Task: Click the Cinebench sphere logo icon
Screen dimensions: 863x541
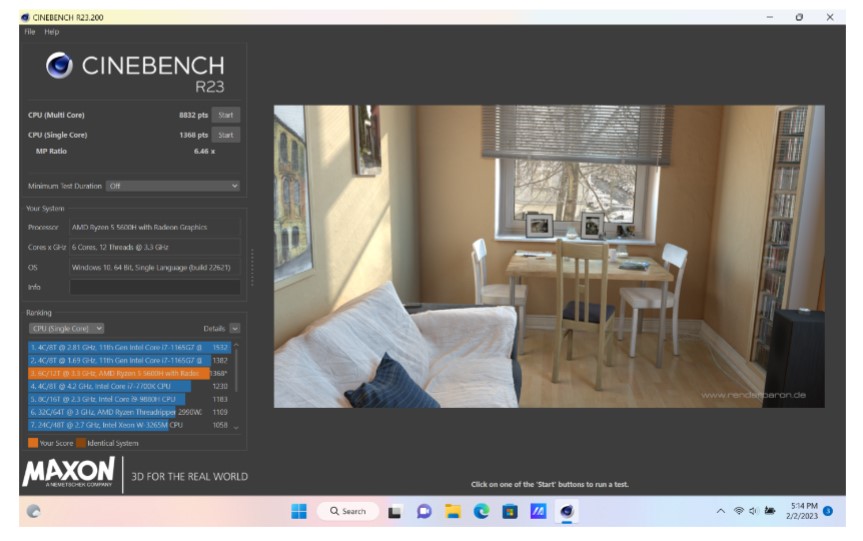Action: (59, 65)
